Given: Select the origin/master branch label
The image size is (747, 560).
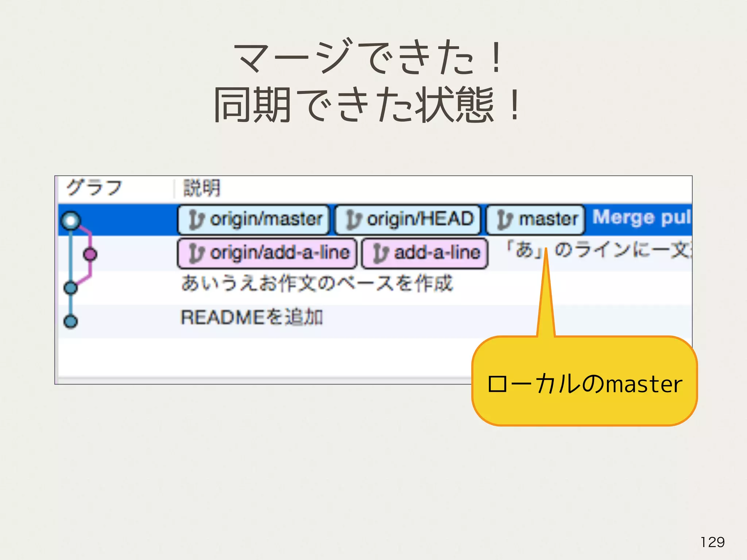Looking at the screenshot, I should pyautogui.click(x=266, y=219).
